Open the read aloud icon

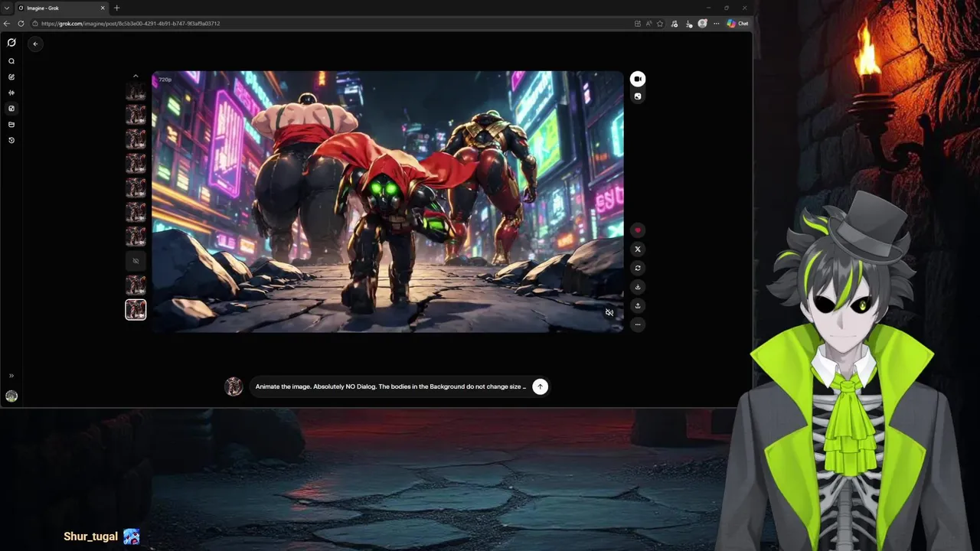[648, 24]
